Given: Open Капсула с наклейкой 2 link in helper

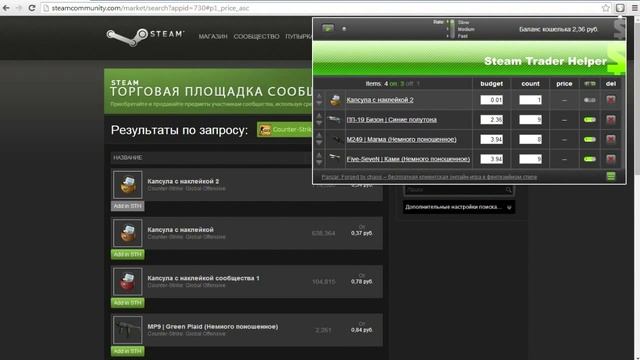Looking at the screenshot, I should tap(380, 100).
